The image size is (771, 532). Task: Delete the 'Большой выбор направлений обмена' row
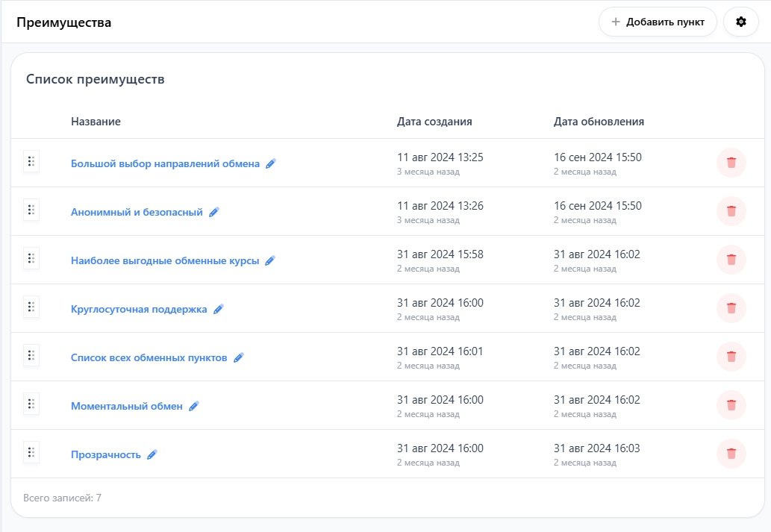[731, 163]
